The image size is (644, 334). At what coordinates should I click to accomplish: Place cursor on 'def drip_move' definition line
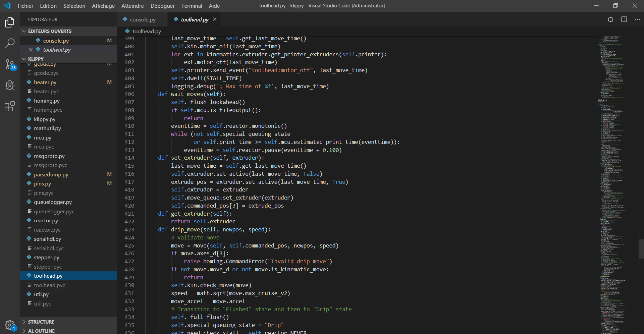tap(214, 230)
